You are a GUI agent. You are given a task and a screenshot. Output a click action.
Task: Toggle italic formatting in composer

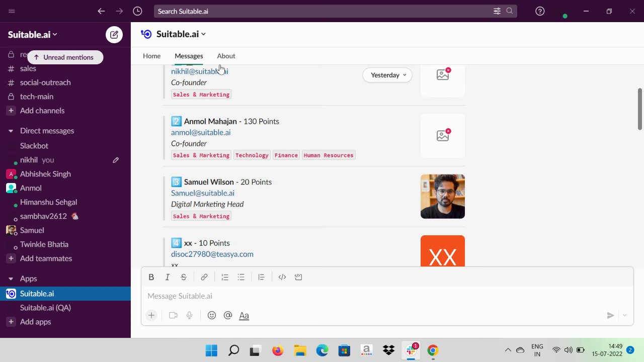pyautogui.click(x=168, y=277)
